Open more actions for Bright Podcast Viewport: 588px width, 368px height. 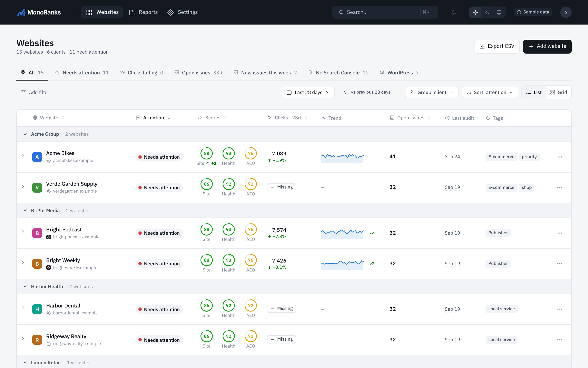click(560, 233)
